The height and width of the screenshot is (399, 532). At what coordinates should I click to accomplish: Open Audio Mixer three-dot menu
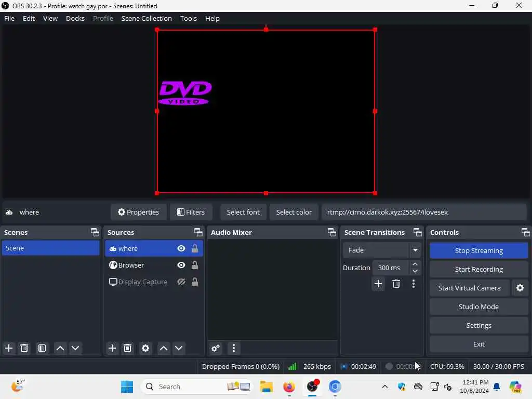[233, 348]
